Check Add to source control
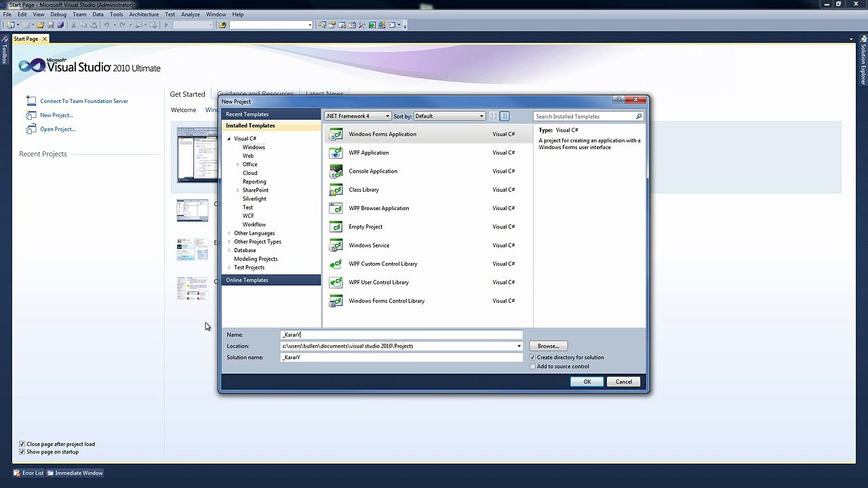The width and height of the screenshot is (868, 488). click(x=532, y=367)
